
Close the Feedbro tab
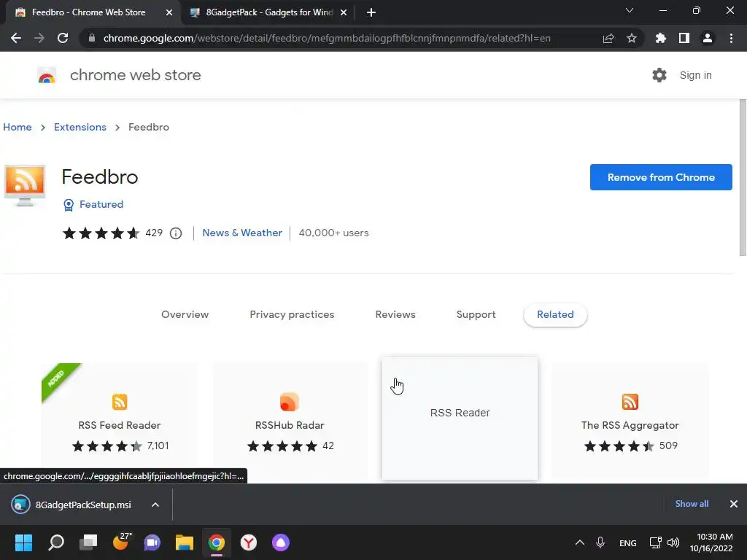tap(169, 12)
